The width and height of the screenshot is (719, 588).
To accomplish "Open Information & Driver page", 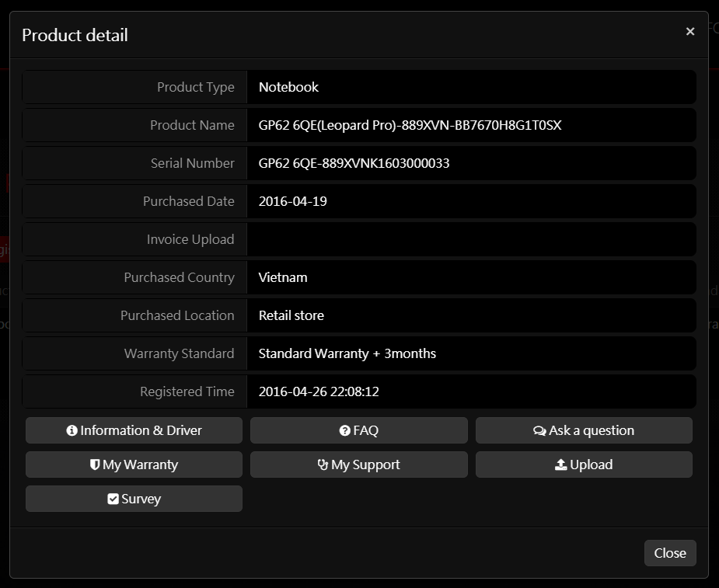I will tap(134, 430).
